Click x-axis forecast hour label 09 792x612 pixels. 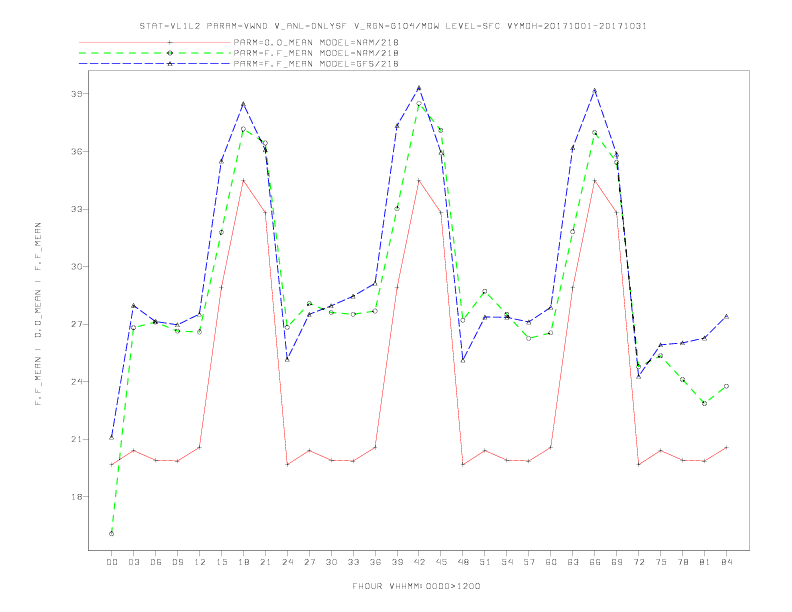tap(177, 562)
